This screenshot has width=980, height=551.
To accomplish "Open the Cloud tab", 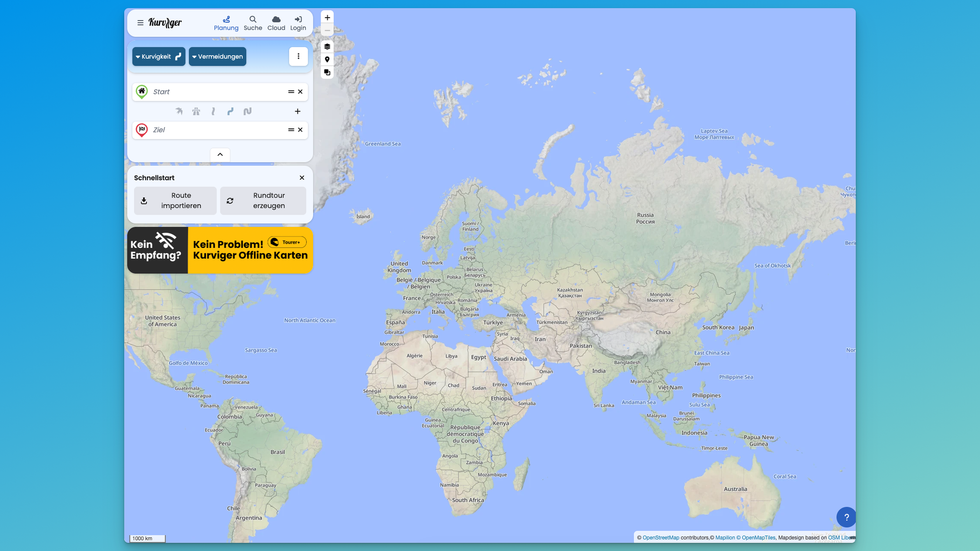I will (276, 23).
